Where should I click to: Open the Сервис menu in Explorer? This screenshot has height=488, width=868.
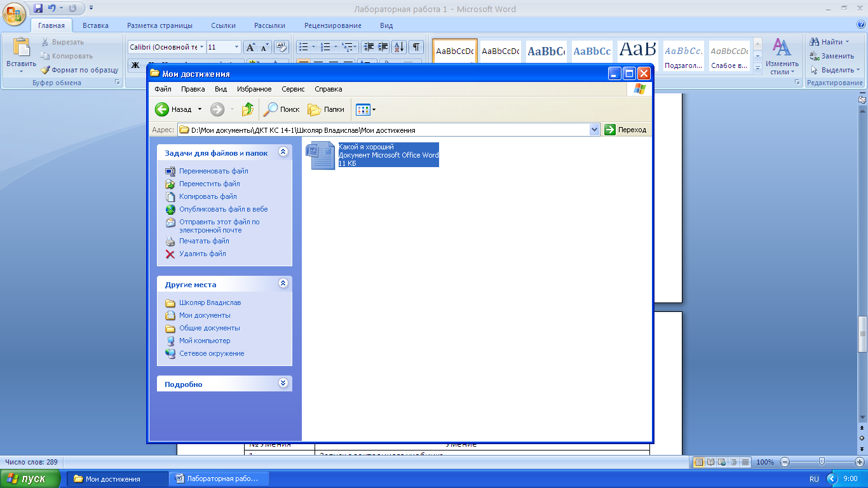[x=293, y=89]
